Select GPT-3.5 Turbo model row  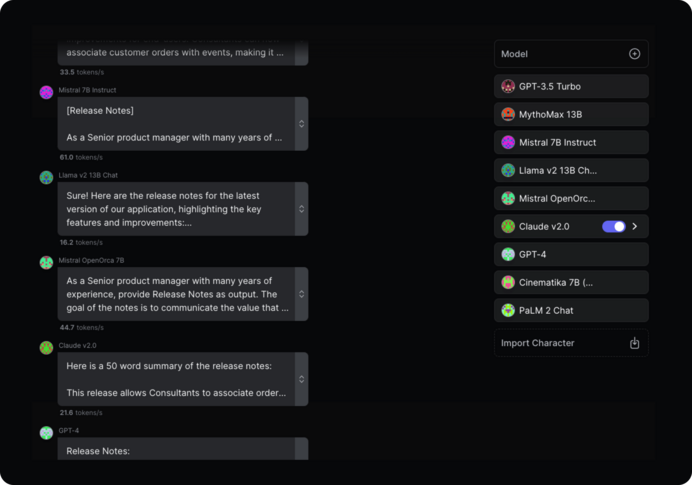[571, 86]
